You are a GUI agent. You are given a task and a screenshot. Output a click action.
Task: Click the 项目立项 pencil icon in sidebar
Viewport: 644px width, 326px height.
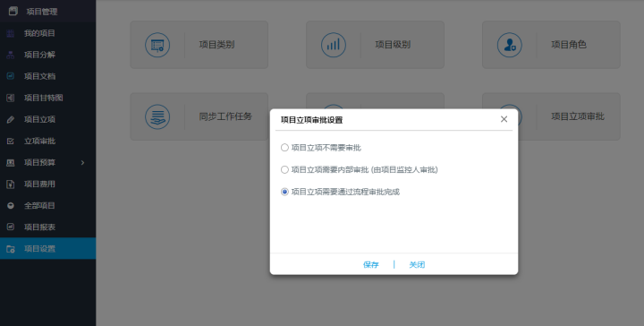(11, 120)
